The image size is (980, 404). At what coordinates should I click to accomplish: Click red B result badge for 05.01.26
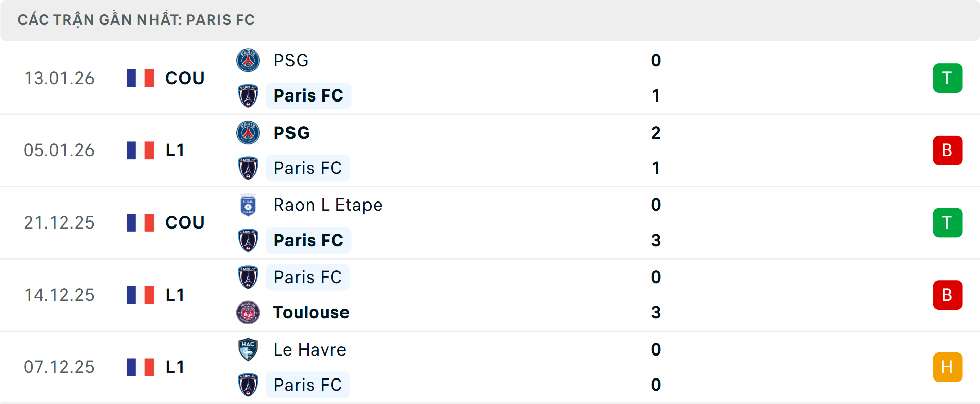(947, 150)
